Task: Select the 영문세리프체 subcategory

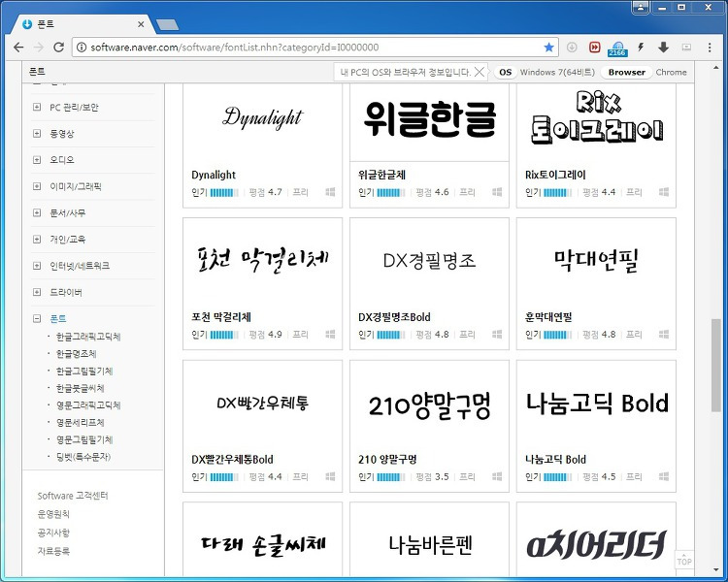Action: point(81,422)
